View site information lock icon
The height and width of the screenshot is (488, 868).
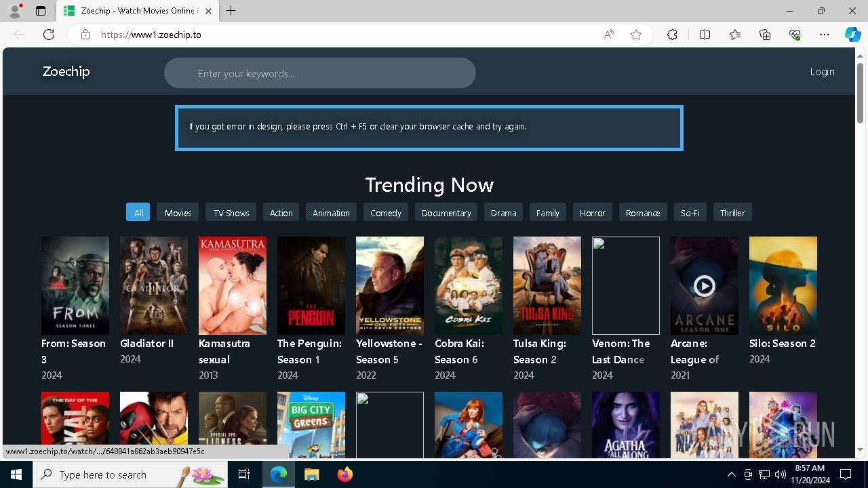tap(85, 35)
